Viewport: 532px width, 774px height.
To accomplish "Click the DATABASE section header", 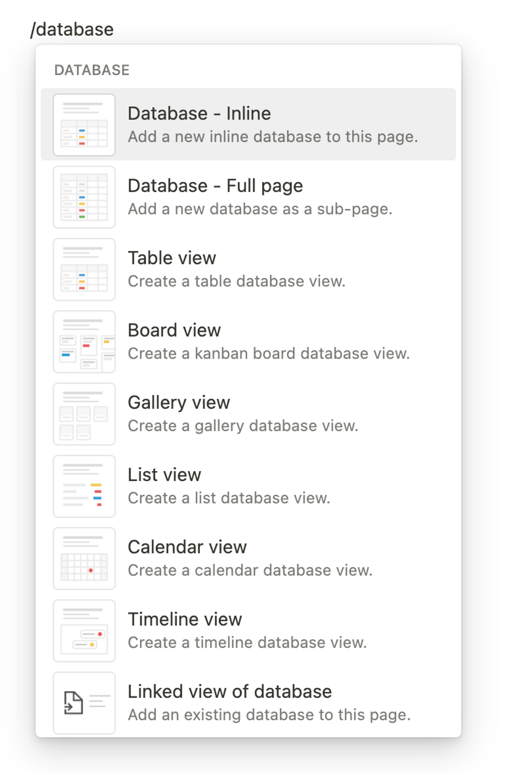I will pos(92,70).
